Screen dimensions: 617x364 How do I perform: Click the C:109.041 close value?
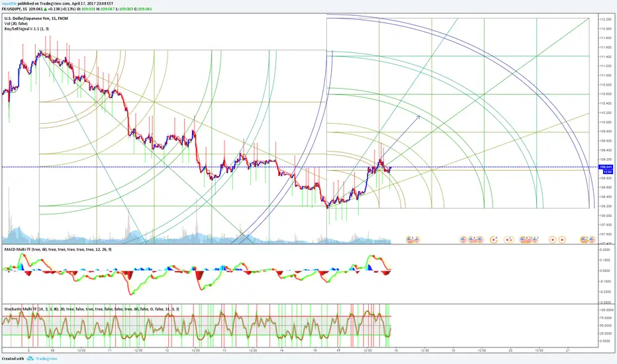143,9
